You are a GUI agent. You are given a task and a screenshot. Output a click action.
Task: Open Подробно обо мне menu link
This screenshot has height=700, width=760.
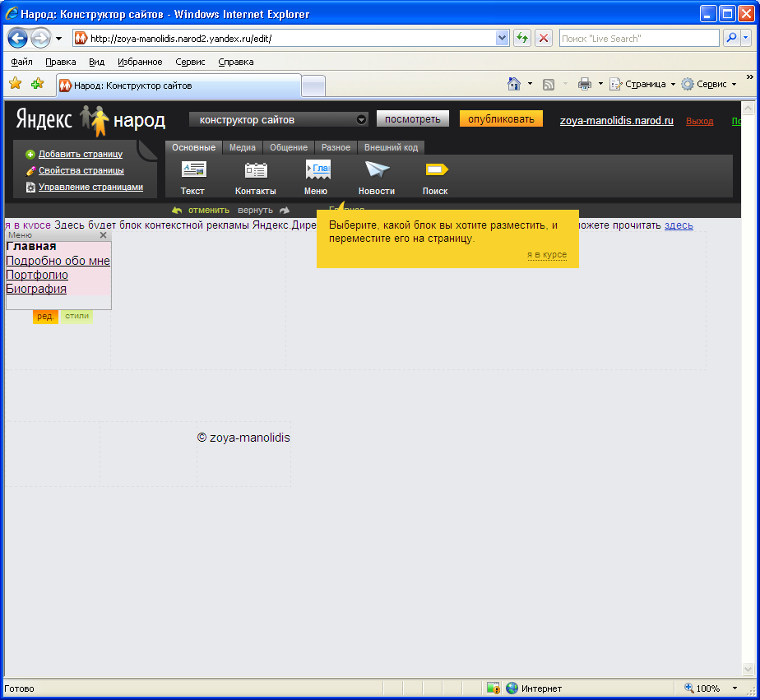coord(58,261)
